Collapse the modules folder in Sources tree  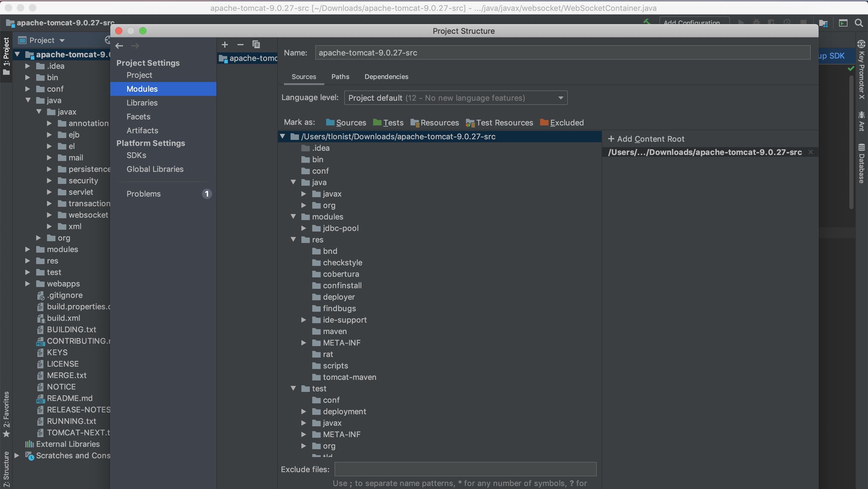pos(294,217)
